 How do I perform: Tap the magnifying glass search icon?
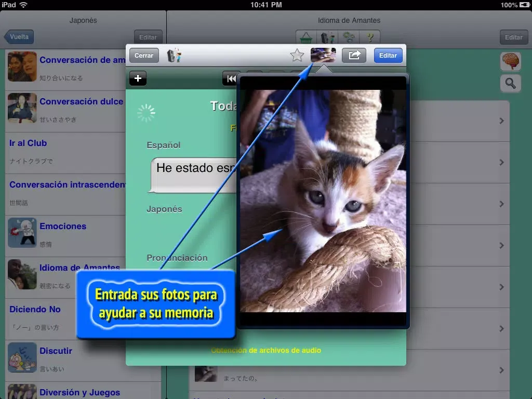(x=511, y=83)
